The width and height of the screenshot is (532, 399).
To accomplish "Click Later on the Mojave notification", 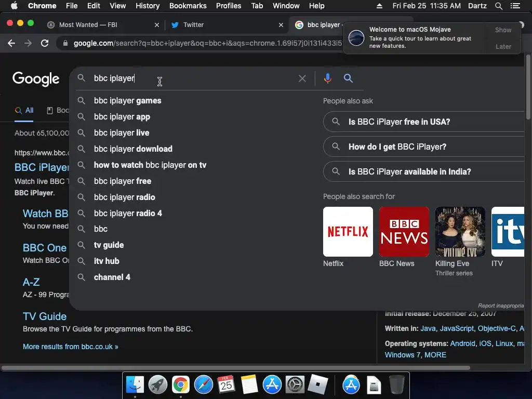I will pyautogui.click(x=503, y=46).
